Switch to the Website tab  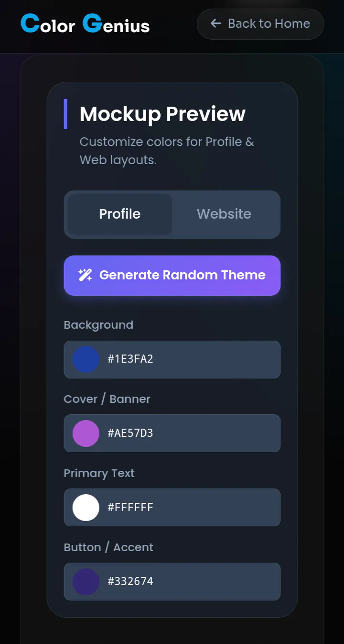(x=224, y=214)
